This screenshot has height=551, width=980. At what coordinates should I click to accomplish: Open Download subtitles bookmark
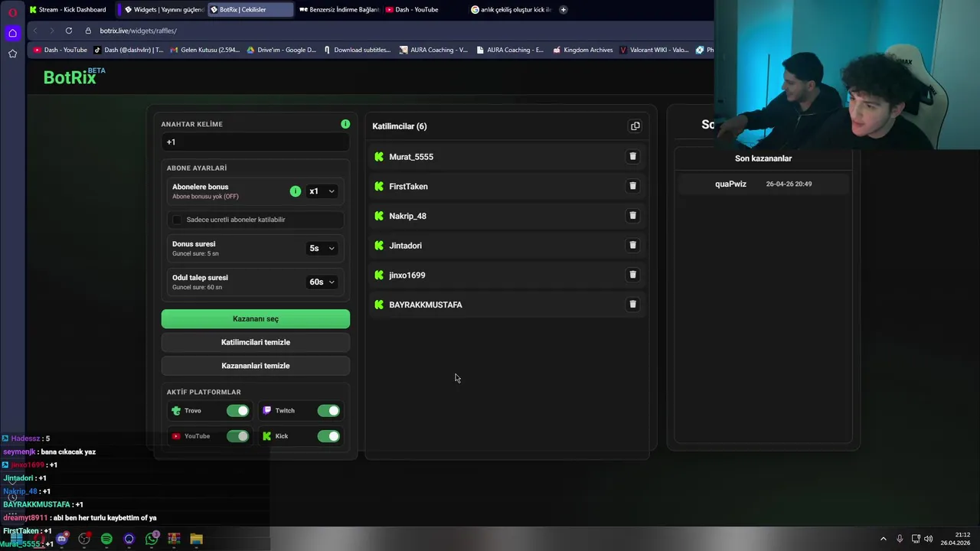pos(357,50)
